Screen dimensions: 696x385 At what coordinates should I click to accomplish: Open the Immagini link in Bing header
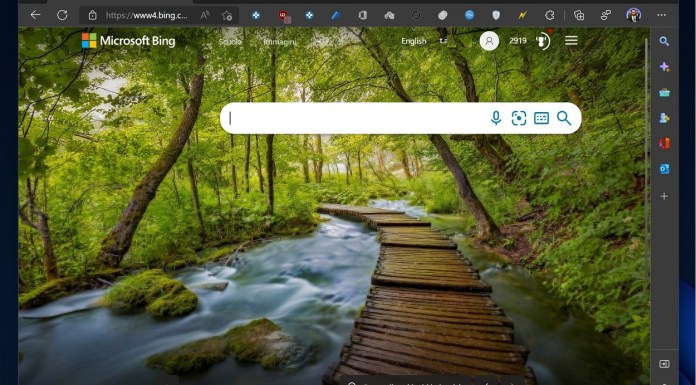(280, 42)
